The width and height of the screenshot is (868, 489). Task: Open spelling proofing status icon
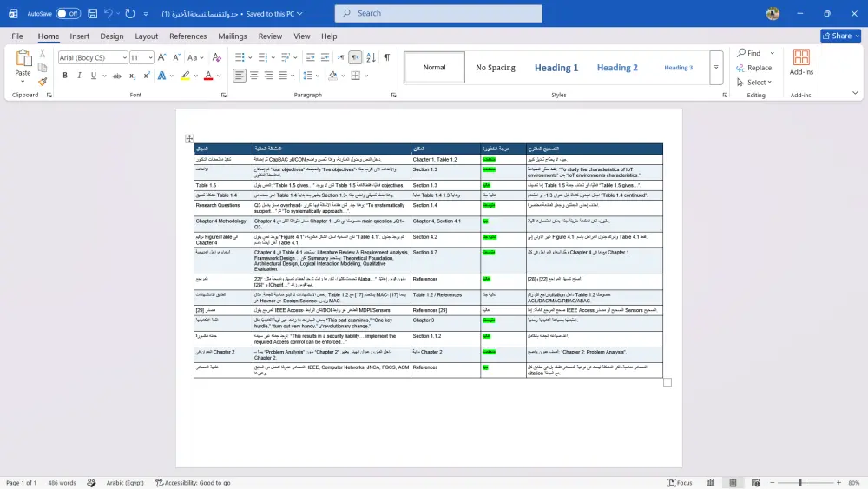point(91,483)
